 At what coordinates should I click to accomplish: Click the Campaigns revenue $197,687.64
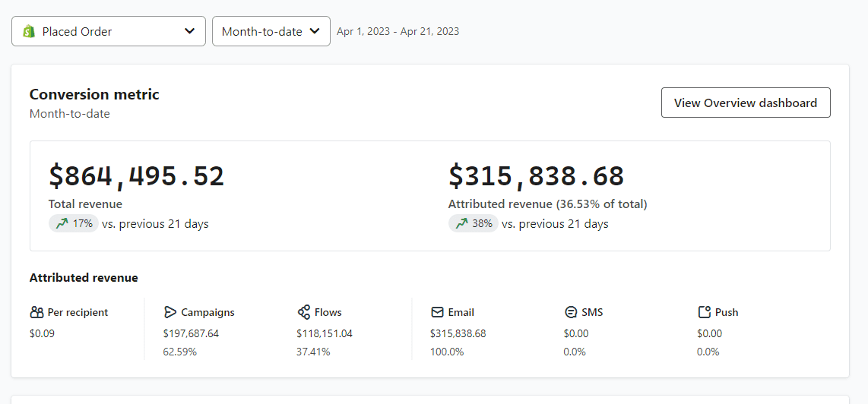click(x=191, y=333)
